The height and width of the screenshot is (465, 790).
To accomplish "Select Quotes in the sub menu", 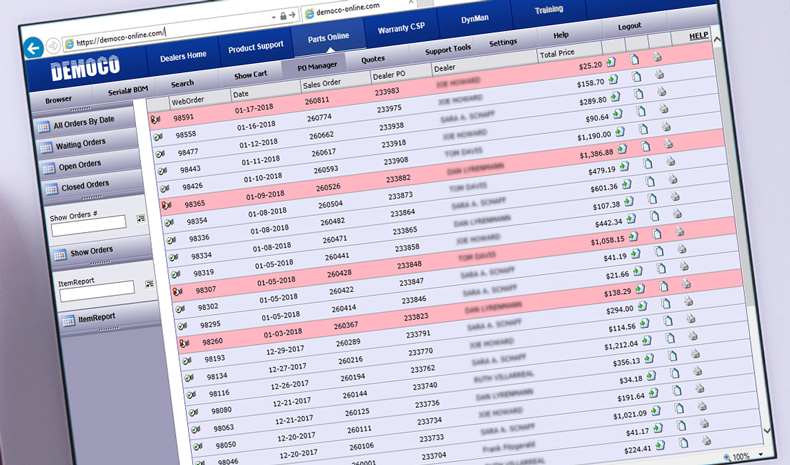I will (x=372, y=59).
